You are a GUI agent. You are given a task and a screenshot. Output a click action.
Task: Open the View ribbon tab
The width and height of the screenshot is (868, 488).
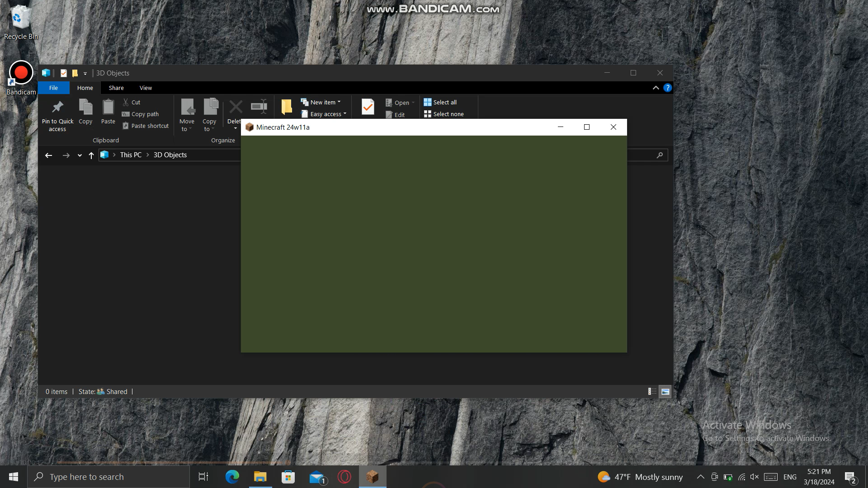[x=146, y=88]
